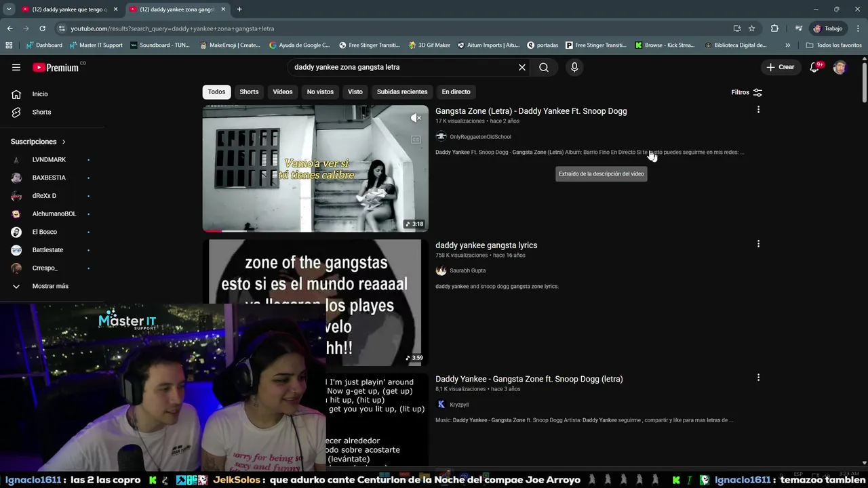
Task: Toggle subtitles on the preview thumbnail
Action: (416, 140)
